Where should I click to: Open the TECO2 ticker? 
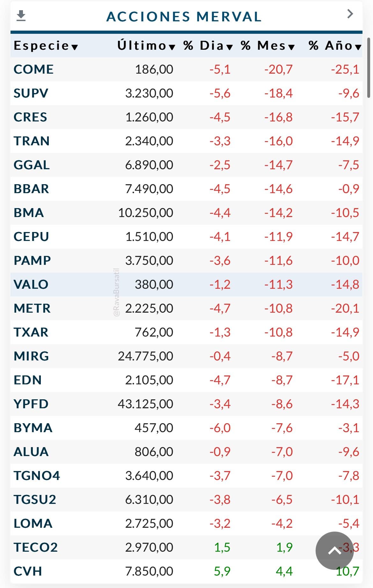click(35, 547)
